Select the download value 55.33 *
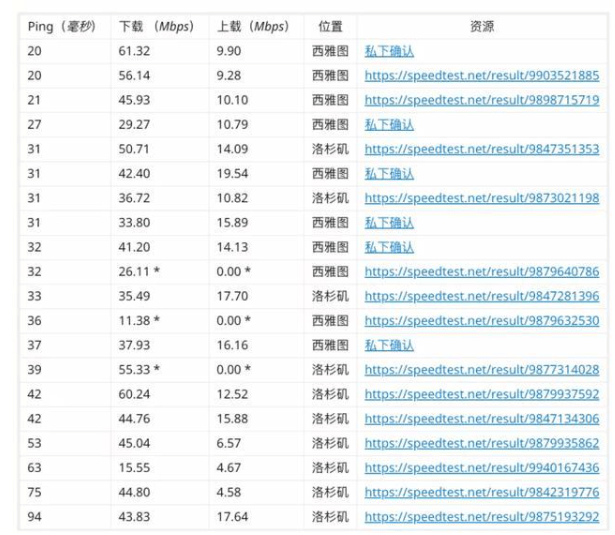This screenshot has width=615, height=535. (139, 369)
